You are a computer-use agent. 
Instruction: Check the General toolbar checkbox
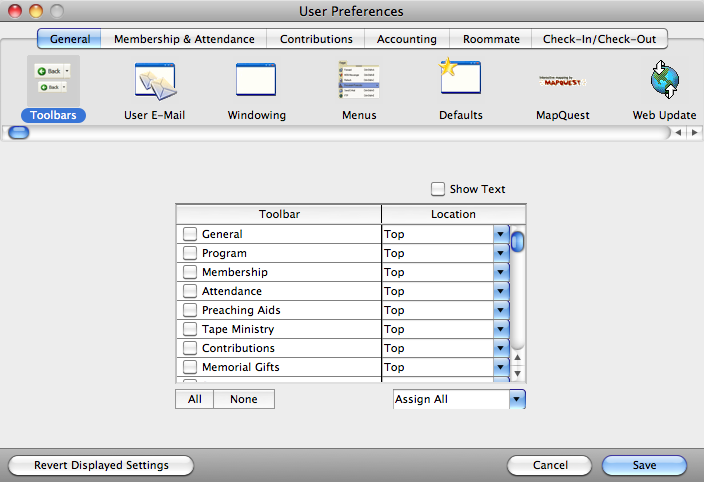190,234
